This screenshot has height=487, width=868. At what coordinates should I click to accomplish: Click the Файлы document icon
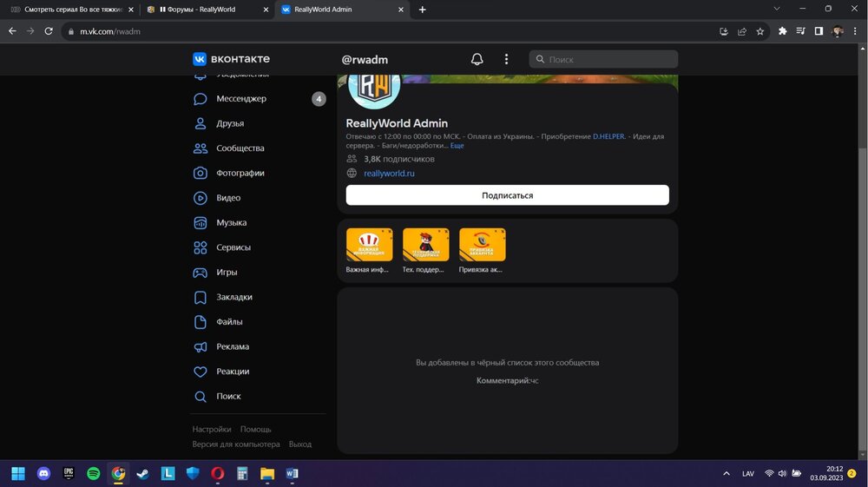click(x=201, y=321)
